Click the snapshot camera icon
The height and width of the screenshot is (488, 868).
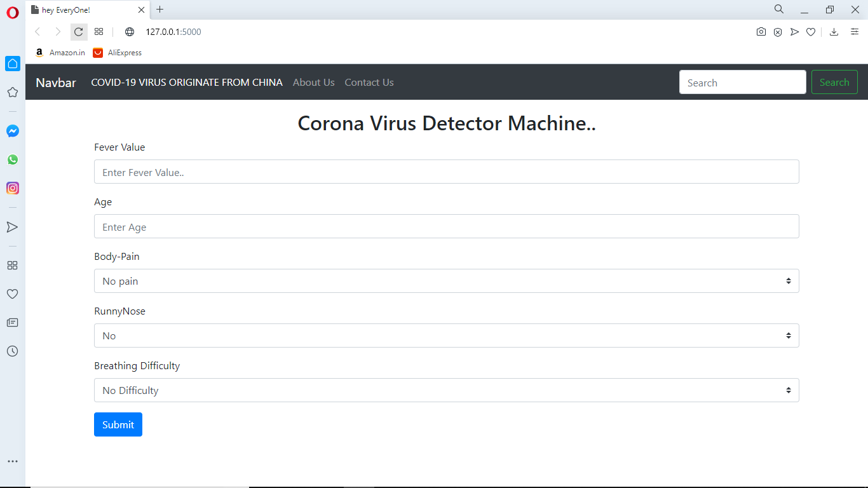coord(761,32)
